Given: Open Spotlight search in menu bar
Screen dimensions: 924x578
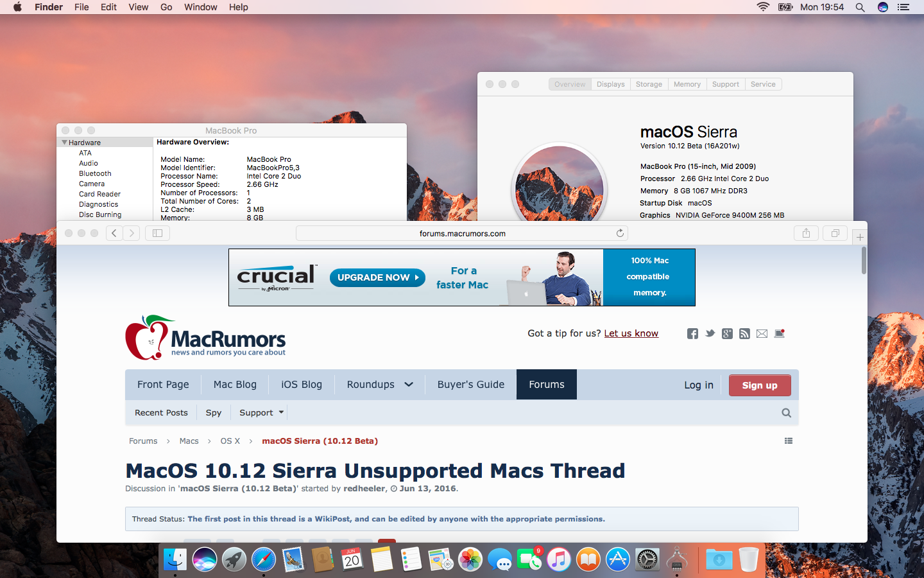Looking at the screenshot, I should (860, 7).
